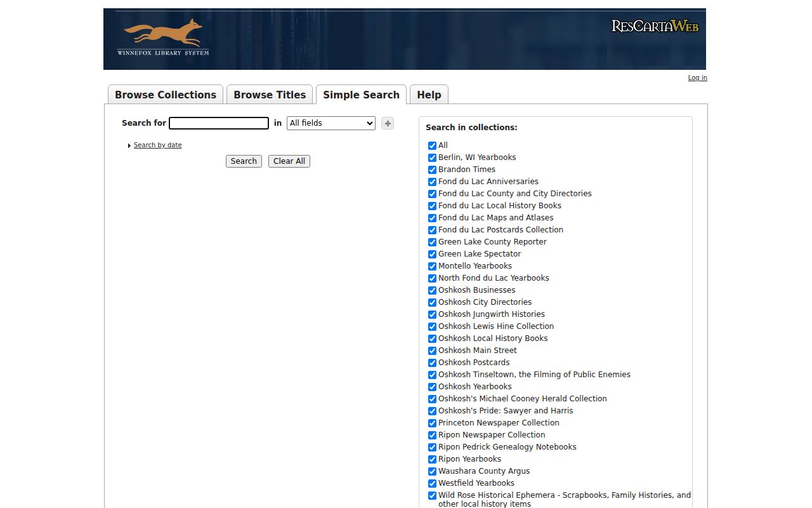Open the Browse Collections tab
The height and width of the screenshot is (508, 812).
[x=166, y=95]
